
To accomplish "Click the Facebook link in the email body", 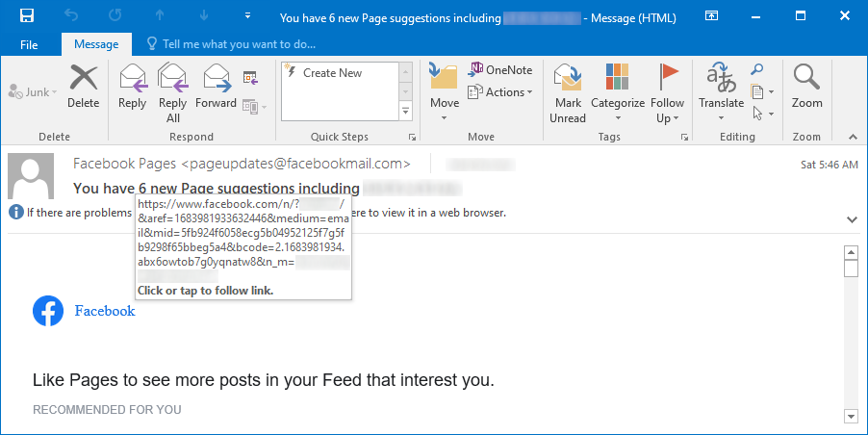I will coord(105,311).
